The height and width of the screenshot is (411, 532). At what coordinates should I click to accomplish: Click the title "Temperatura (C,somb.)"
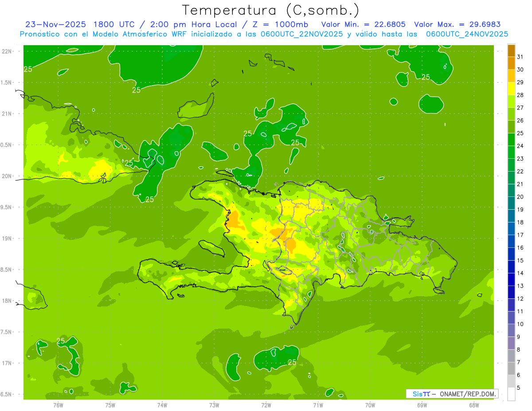(x=271, y=10)
